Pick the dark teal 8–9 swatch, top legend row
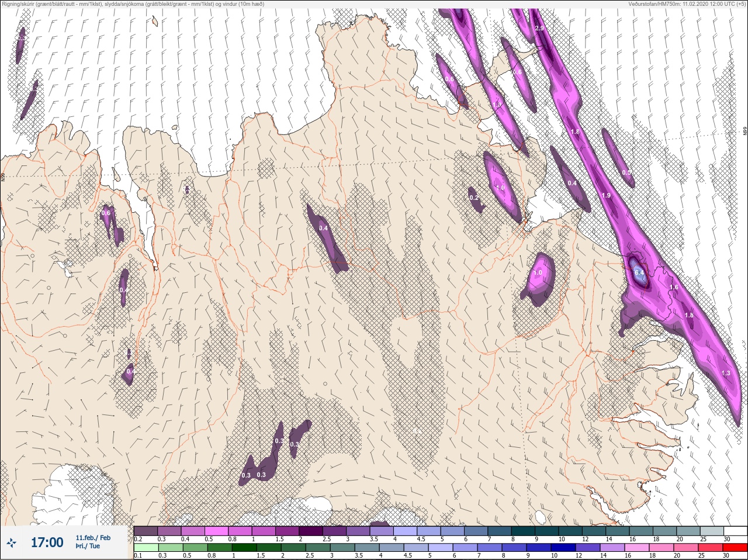This screenshot has width=748, height=560. 524,531
